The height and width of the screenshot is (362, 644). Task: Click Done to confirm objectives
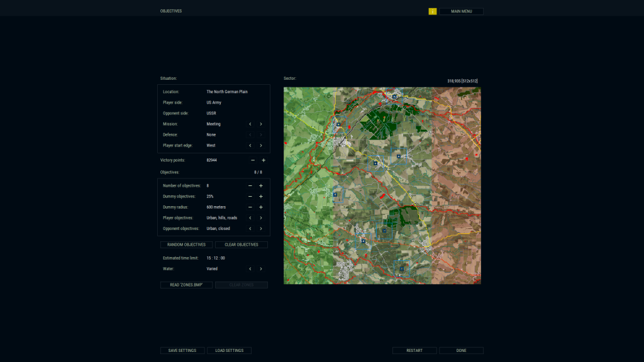pyautogui.click(x=461, y=351)
